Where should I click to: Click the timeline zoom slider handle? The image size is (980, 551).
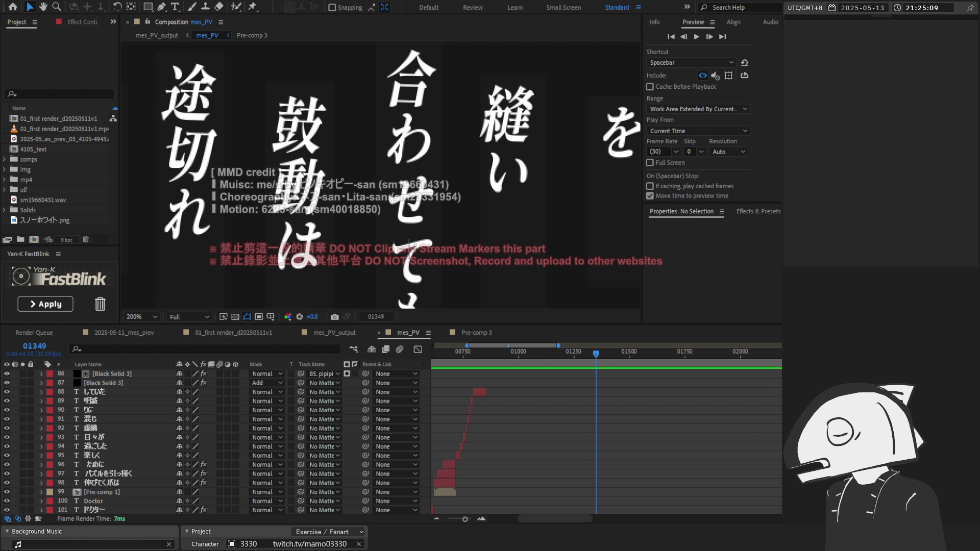[465, 519]
